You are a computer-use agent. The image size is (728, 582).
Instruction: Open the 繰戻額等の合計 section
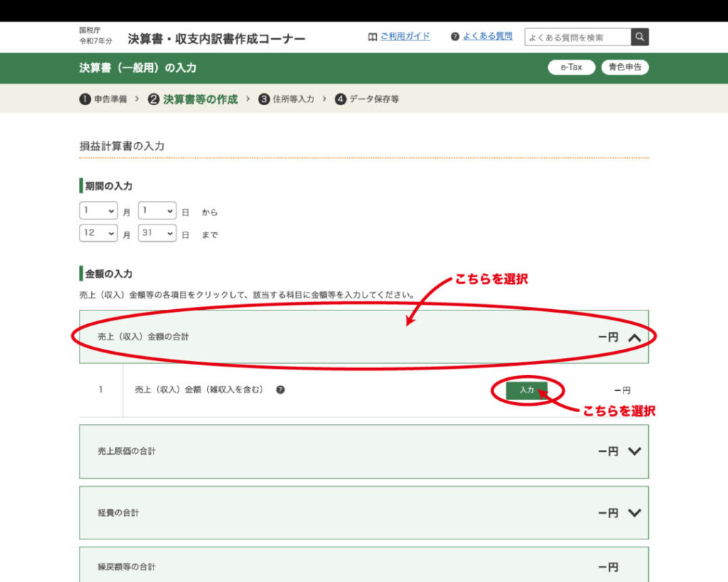[x=363, y=566]
